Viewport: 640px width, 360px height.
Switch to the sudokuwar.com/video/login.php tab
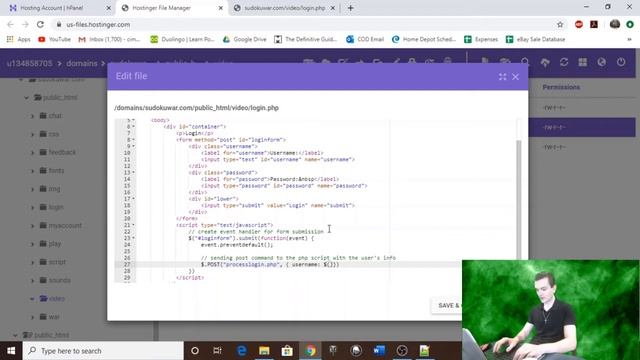pyautogui.click(x=284, y=8)
